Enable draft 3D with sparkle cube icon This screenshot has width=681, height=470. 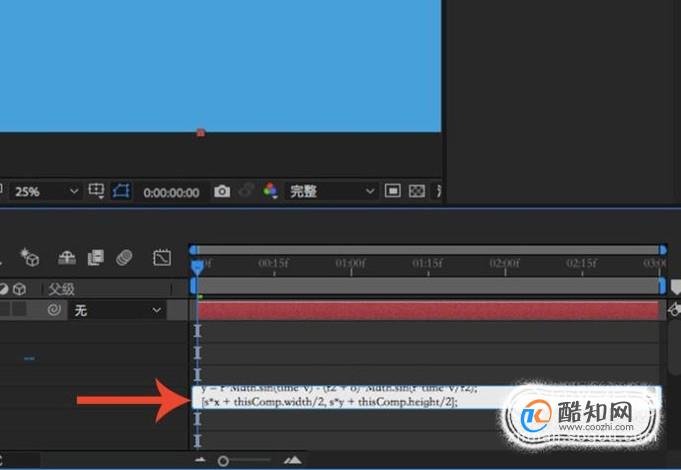[x=30, y=257]
